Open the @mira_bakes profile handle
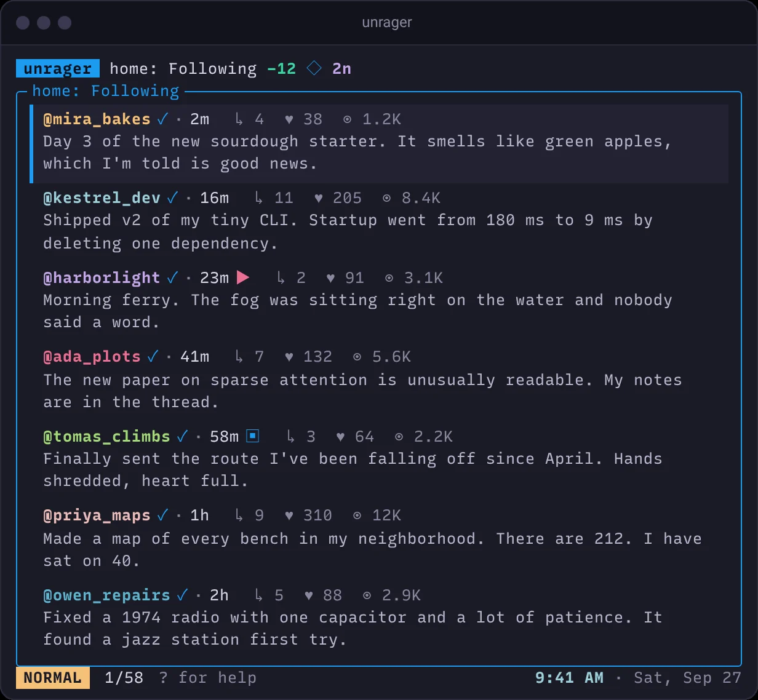Viewport: 758px width, 700px height. tap(97, 119)
